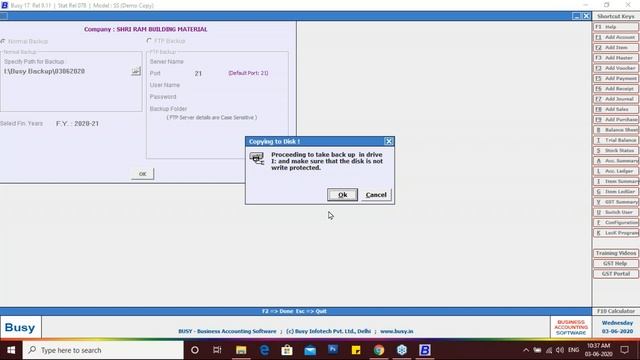Open Photoshop from the taskbar

pyautogui.click(x=333, y=350)
